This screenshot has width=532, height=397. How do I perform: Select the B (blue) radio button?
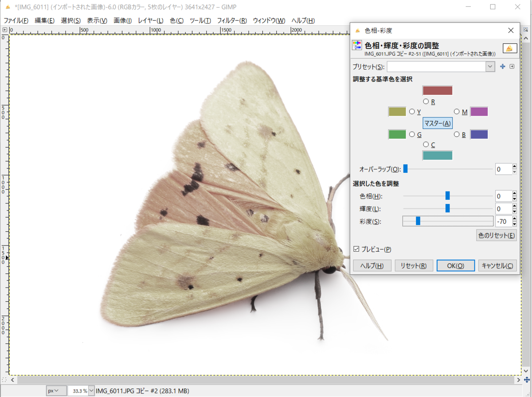[457, 134]
